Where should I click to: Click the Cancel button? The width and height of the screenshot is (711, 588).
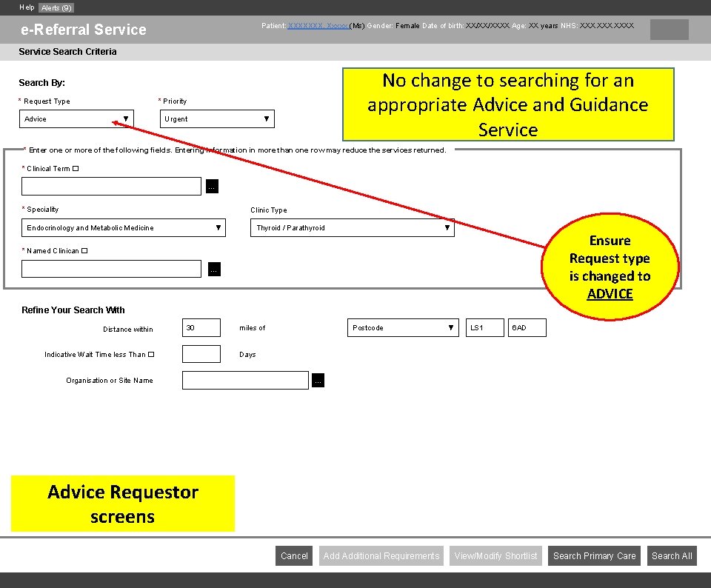click(294, 556)
